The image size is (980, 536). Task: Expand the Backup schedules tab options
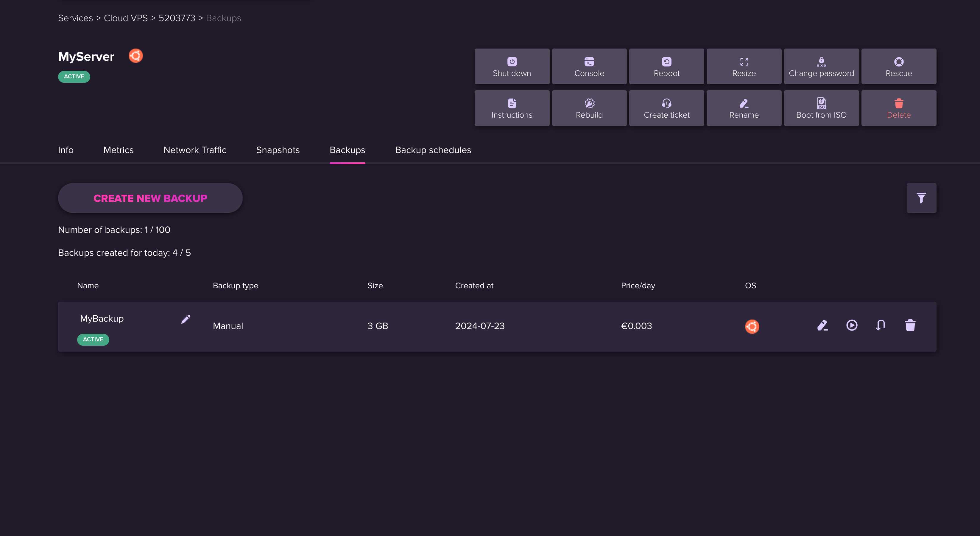point(433,150)
